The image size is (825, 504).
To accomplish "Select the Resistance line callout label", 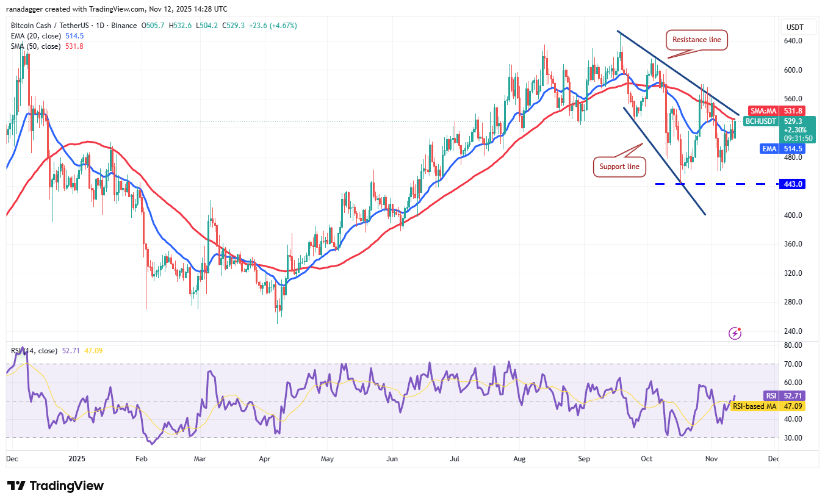I will coord(696,40).
